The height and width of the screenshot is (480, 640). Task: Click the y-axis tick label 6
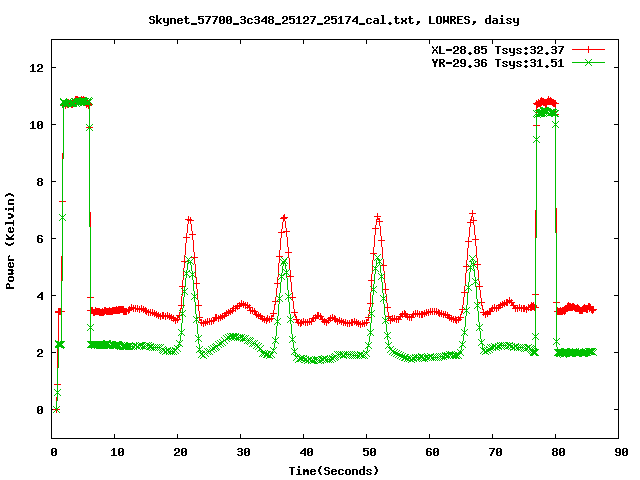[x=40, y=239]
